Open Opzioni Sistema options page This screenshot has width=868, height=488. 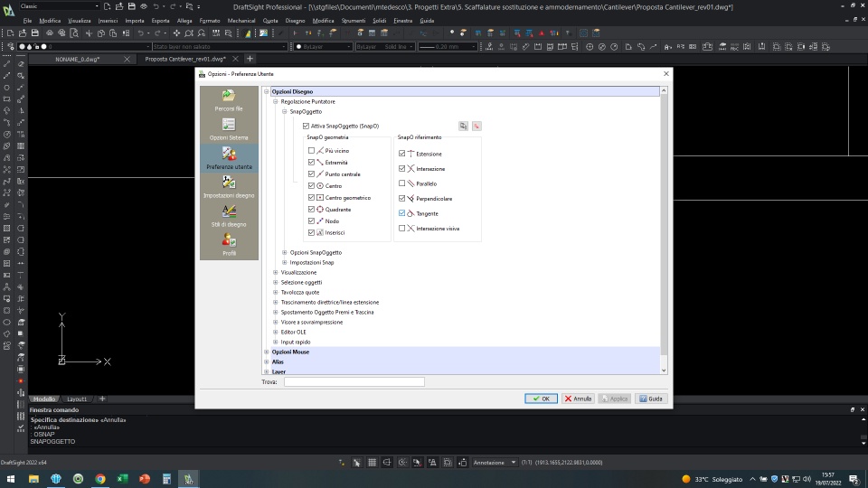[229, 129]
